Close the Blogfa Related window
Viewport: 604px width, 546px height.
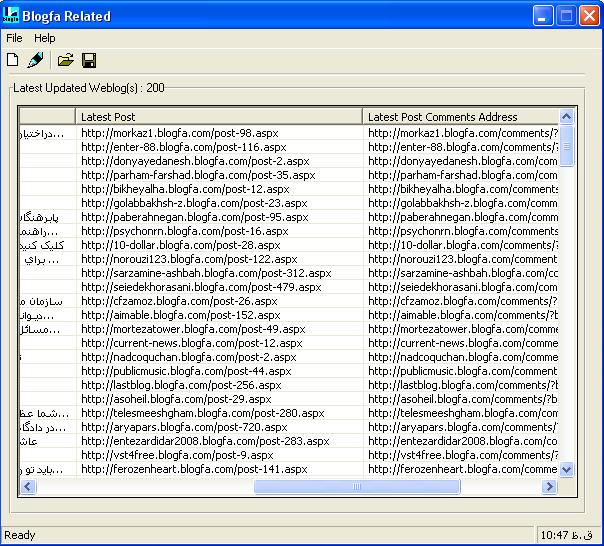(x=589, y=16)
